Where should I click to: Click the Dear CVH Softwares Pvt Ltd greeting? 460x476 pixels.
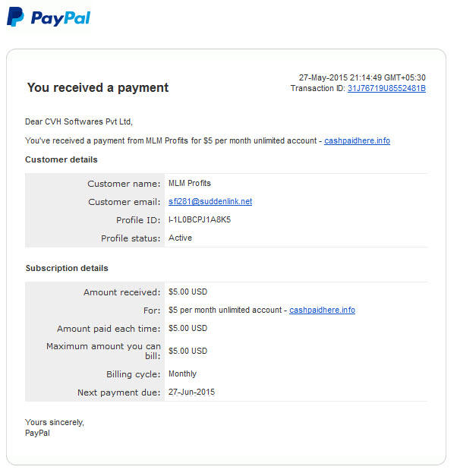click(x=79, y=121)
